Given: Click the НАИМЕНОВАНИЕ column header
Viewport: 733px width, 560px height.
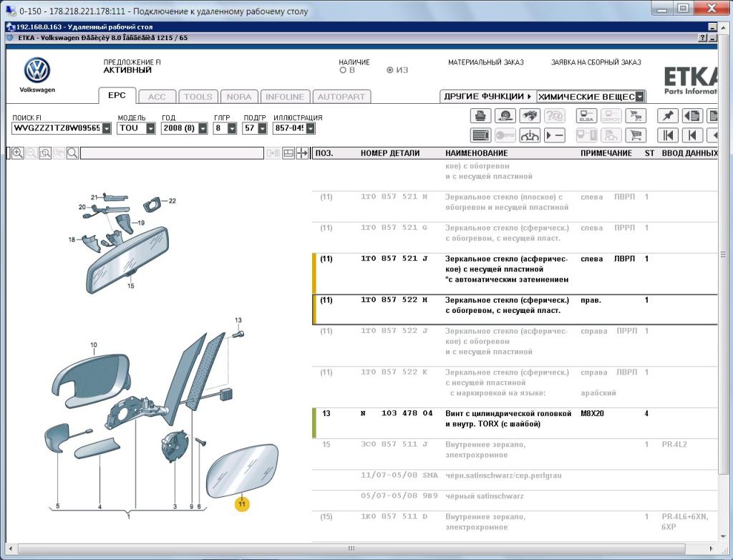Looking at the screenshot, I should [x=476, y=153].
